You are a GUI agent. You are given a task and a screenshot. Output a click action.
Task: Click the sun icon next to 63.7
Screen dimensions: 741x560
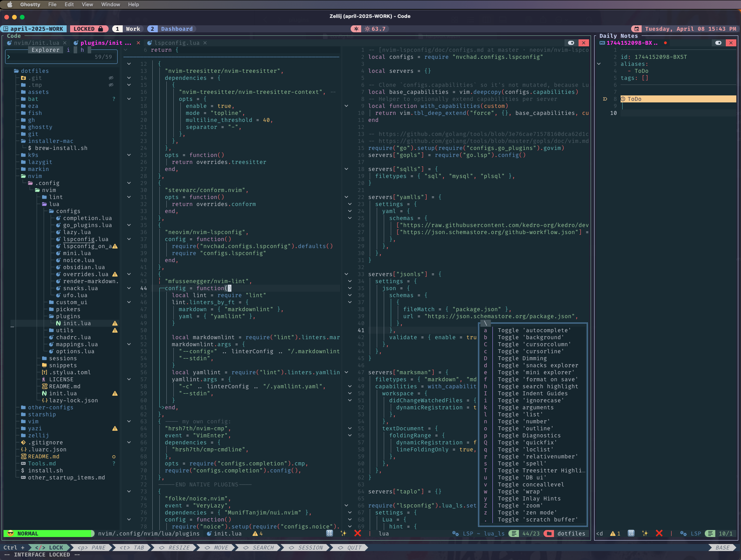pyautogui.click(x=367, y=29)
